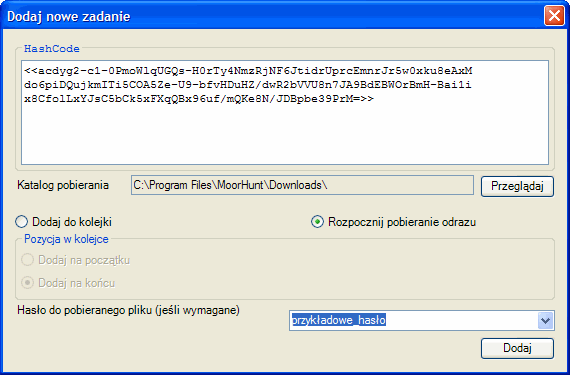This screenshot has height=375, width=570.
Task: Open the password combo box dropdown arrow
Action: (545, 321)
